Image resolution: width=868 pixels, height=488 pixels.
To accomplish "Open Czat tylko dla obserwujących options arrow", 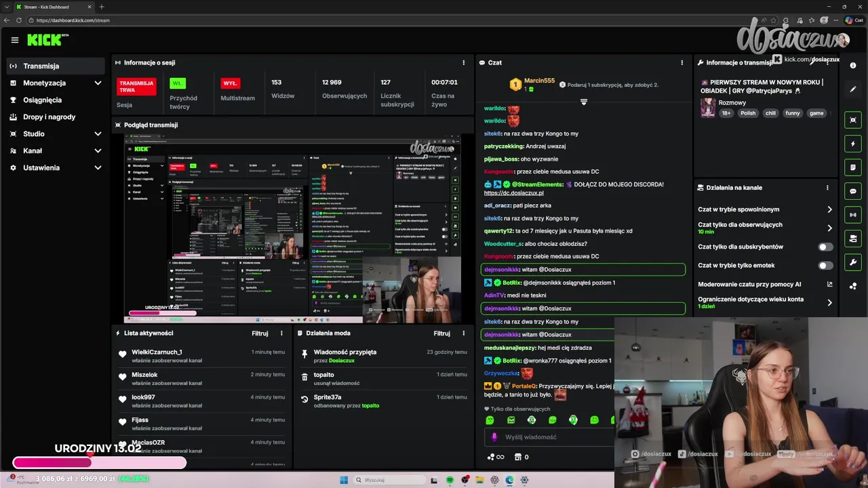I will click(x=829, y=228).
